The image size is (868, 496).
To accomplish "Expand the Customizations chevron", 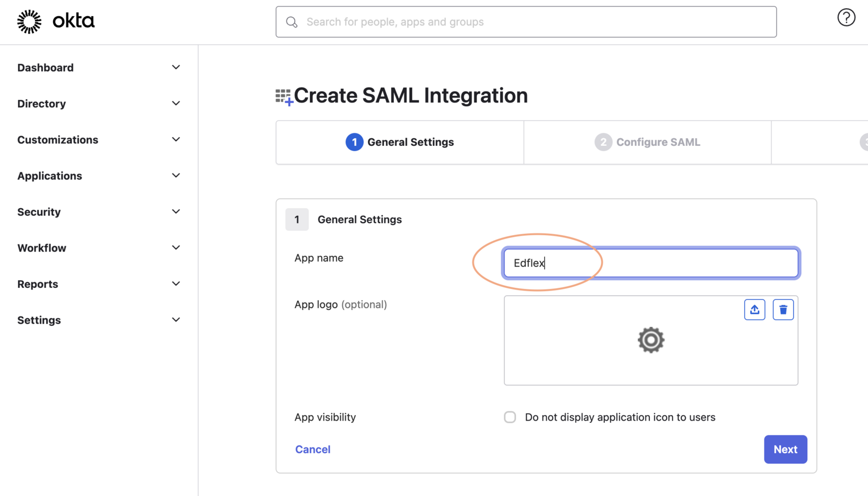I will pos(176,139).
